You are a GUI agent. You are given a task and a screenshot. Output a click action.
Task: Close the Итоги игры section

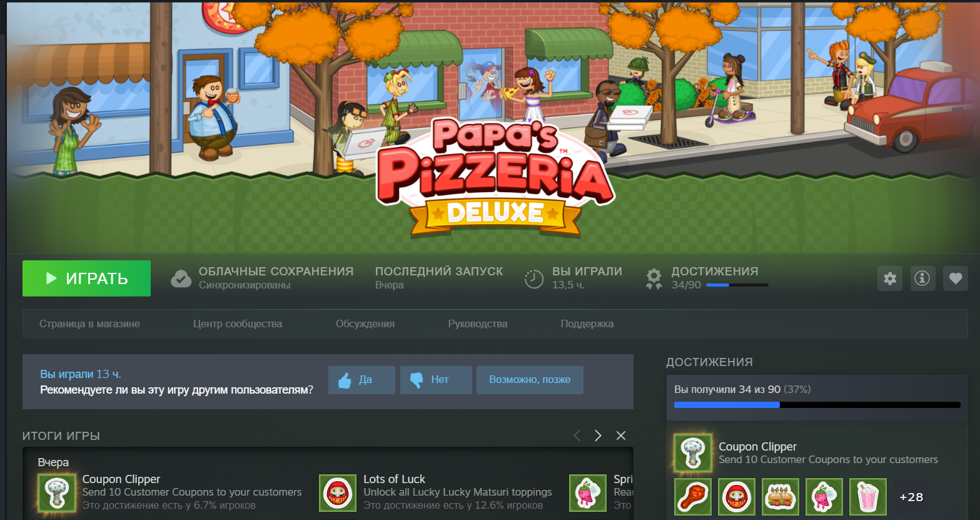point(621,436)
